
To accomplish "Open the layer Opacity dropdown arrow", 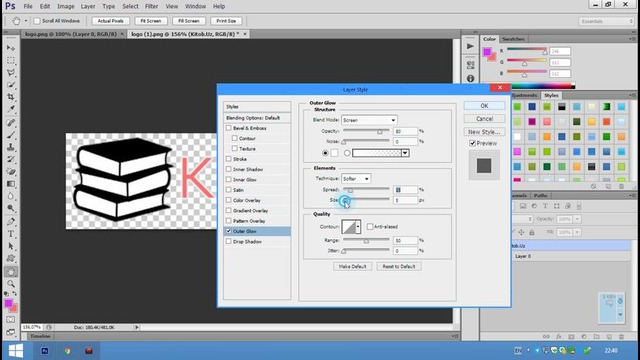I will point(577,219).
